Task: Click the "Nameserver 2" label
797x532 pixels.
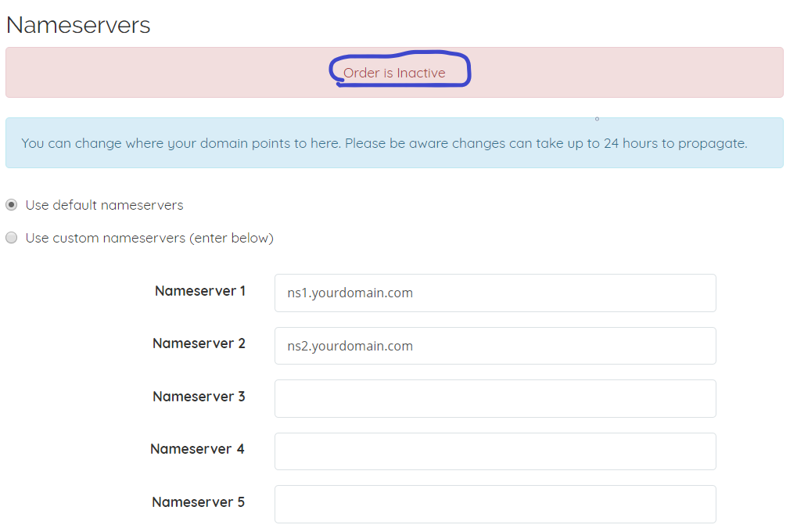Action: (x=199, y=343)
